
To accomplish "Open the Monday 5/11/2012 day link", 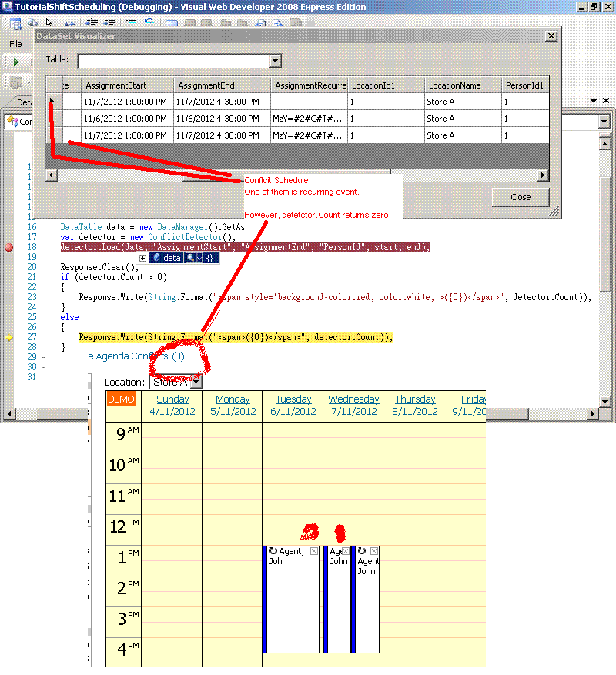I will pos(233,405).
